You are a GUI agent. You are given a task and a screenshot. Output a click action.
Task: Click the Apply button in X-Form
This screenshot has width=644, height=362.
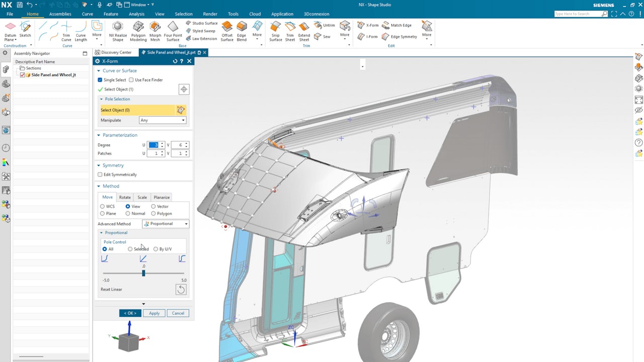point(153,313)
